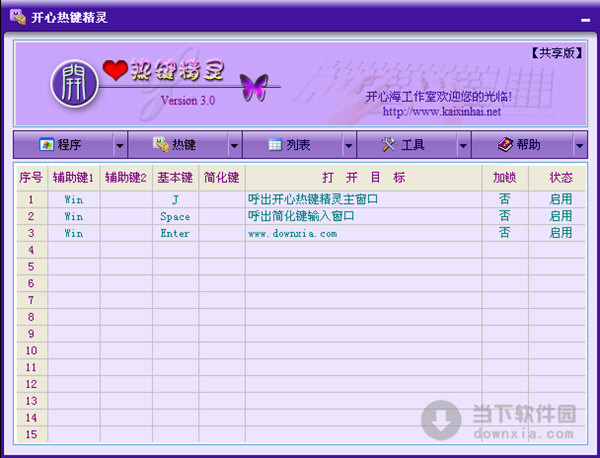Screen dimensions: 600x458
Task: Click the 列表 table icon
Action: coord(275,145)
